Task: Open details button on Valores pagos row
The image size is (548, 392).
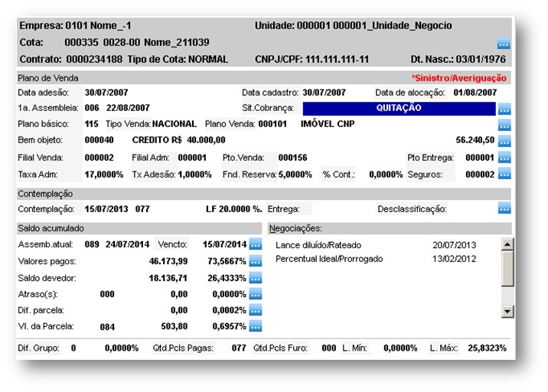Action: tap(256, 261)
